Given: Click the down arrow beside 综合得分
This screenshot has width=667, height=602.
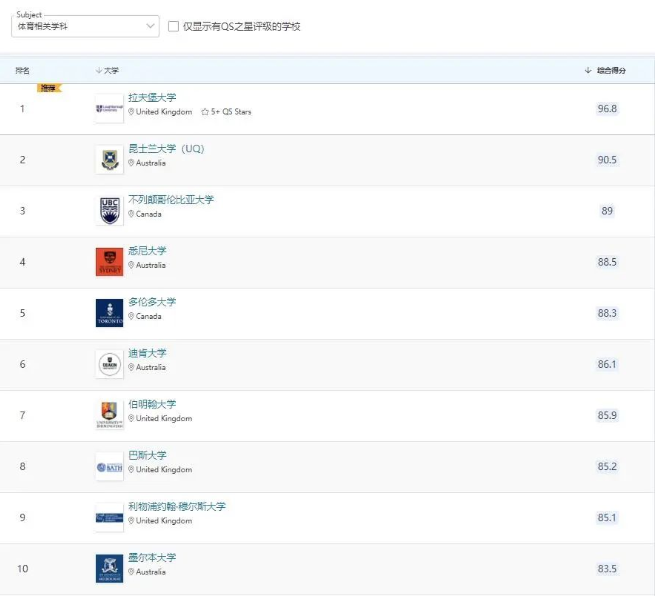Looking at the screenshot, I should tap(588, 70).
